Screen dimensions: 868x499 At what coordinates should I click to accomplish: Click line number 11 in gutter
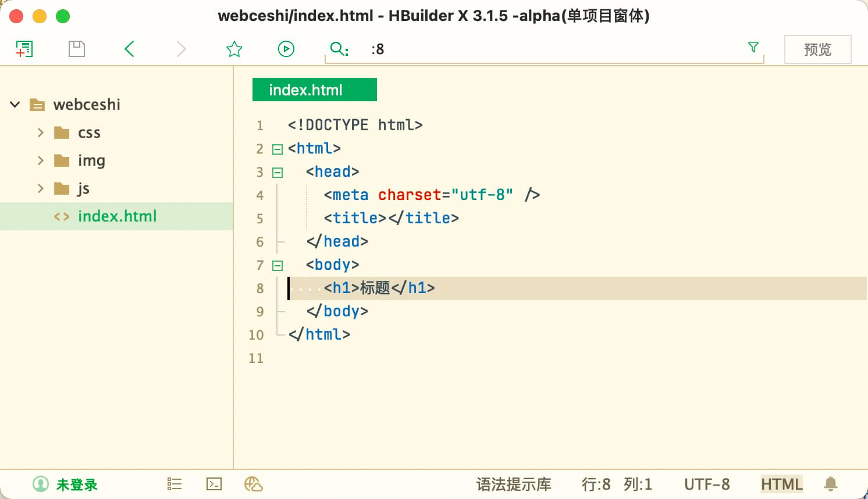[x=256, y=358]
